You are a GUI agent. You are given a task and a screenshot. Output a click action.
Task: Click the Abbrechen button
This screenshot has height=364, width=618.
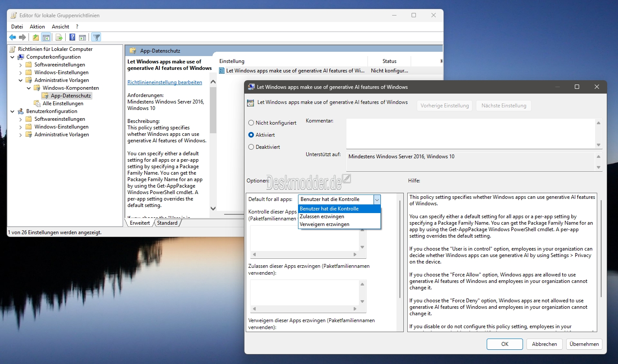545,344
